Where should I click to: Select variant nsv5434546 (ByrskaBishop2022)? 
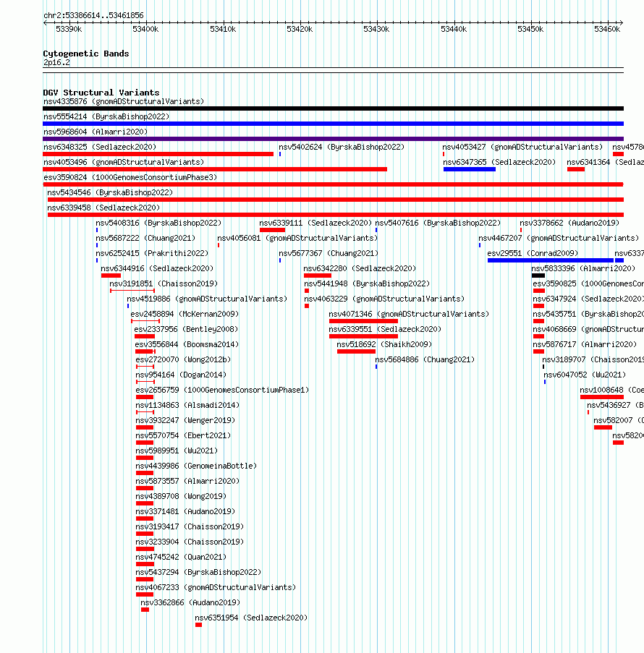110,193
